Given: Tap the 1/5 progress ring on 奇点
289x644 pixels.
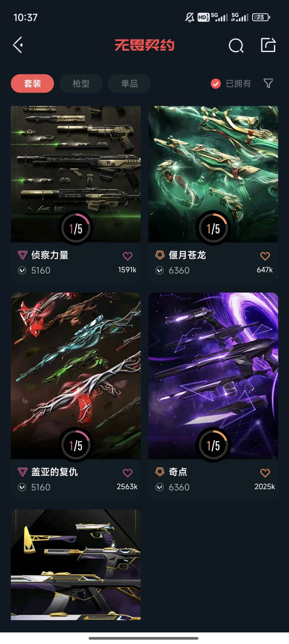Looking at the screenshot, I should 213,445.
